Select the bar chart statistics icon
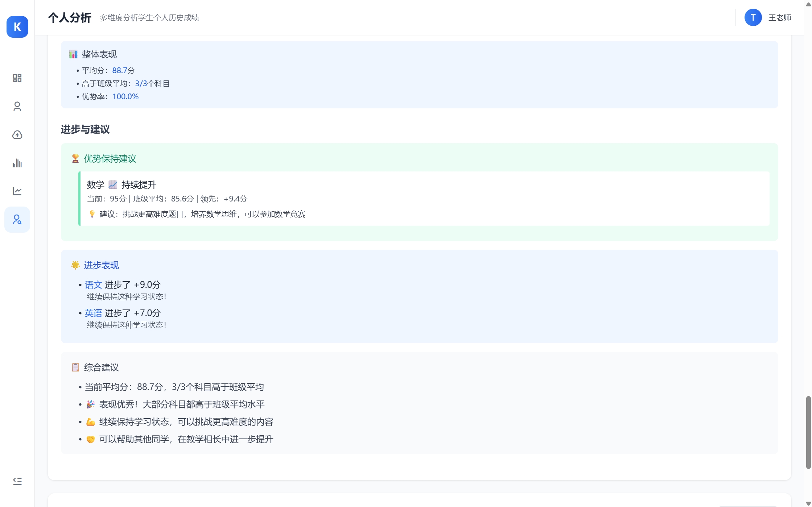The image size is (812, 507). coord(17,163)
